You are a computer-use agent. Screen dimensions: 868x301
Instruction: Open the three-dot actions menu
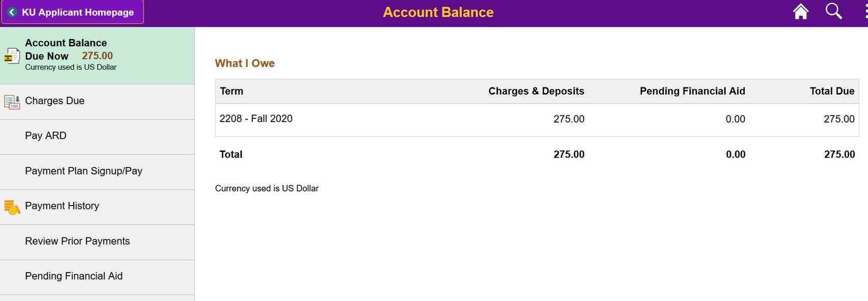click(865, 12)
